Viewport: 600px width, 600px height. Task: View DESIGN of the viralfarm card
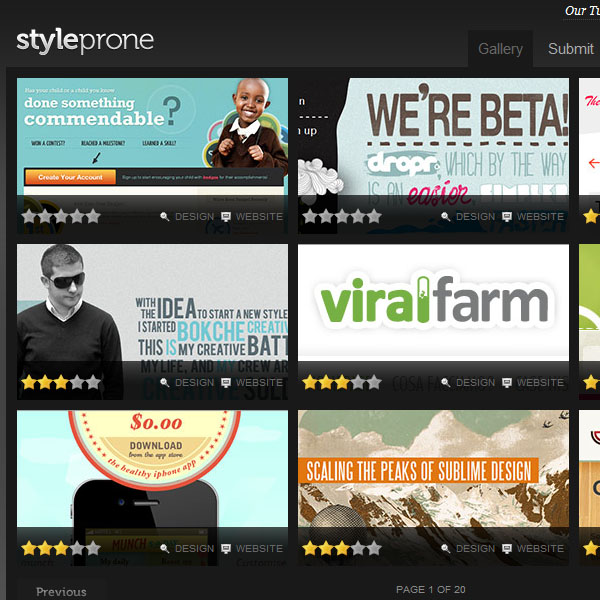(x=475, y=382)
